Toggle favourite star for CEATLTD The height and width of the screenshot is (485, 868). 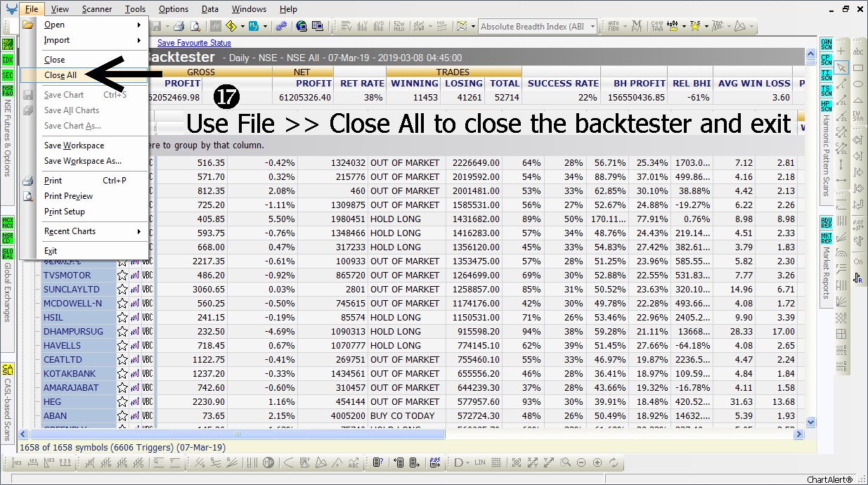tap(122, 360)
